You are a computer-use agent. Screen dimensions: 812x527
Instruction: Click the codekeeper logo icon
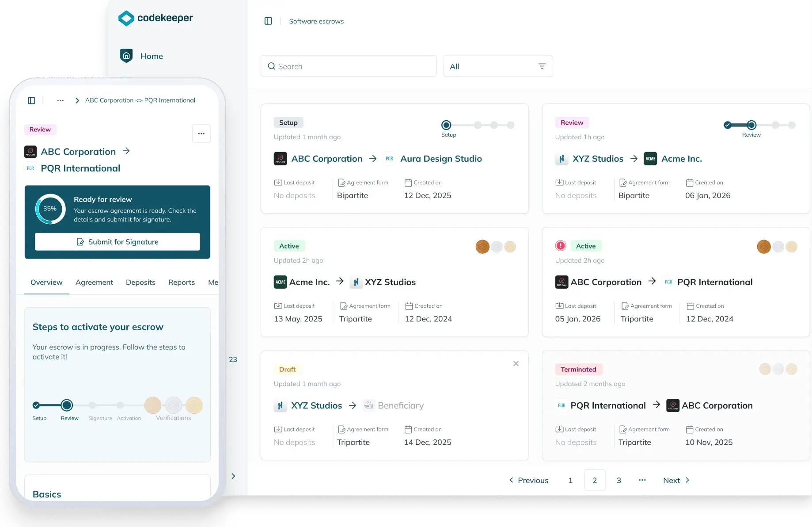pyautogui.click(x=126, y=18)
